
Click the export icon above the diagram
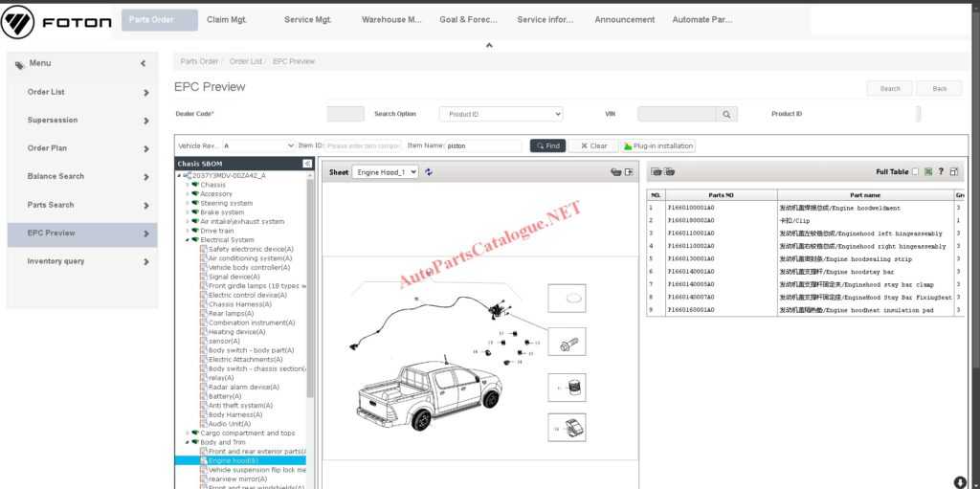pyautogui.click(x=629, y=172)
